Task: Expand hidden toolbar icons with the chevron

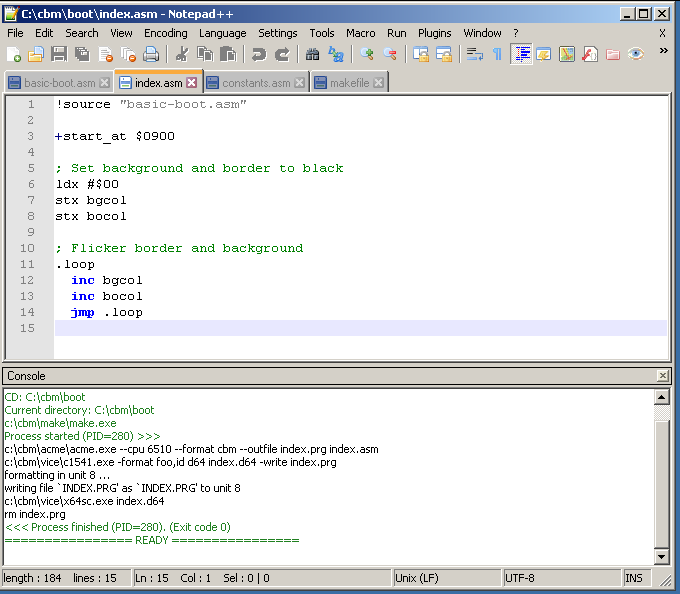Action: (664, 51)
